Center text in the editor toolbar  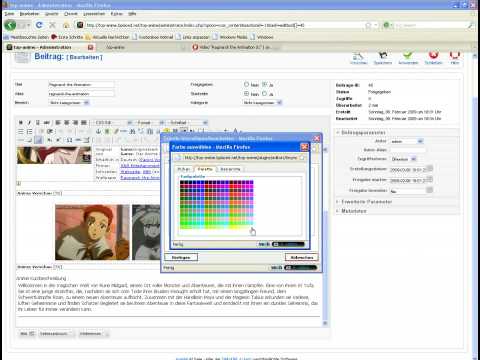tap(67, 123)
